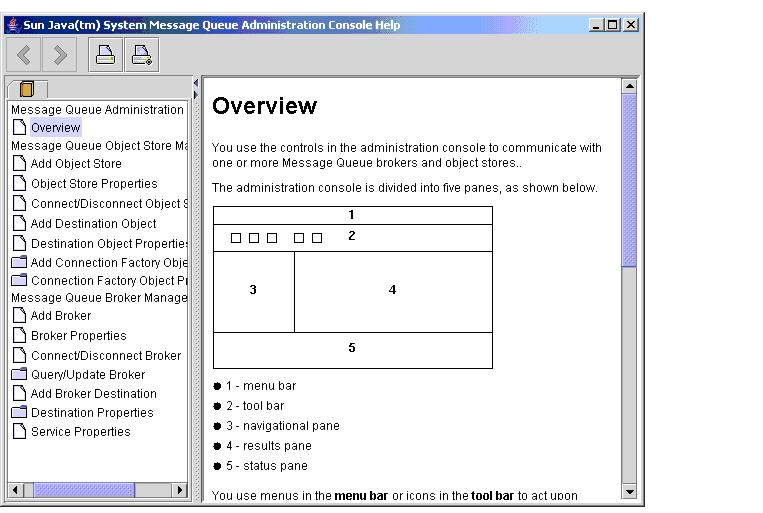
Task: Click the Object Store Properties page icon
Action: coord(19,183)
